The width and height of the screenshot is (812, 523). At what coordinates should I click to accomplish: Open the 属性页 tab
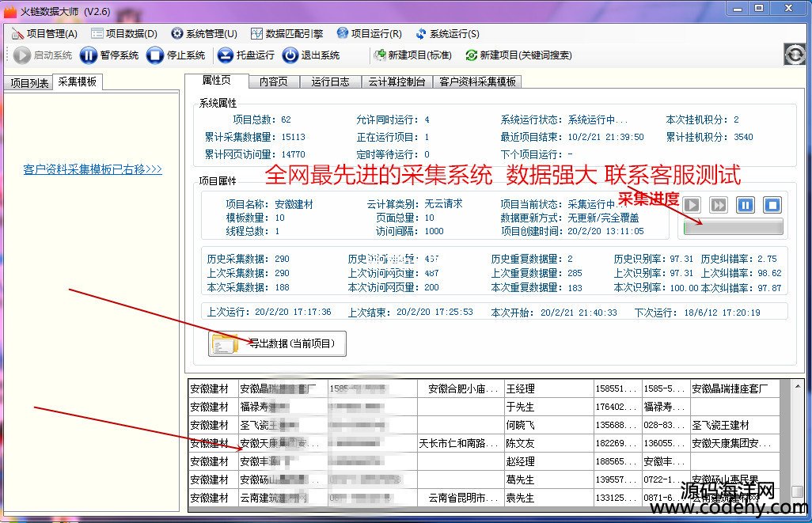217,80
